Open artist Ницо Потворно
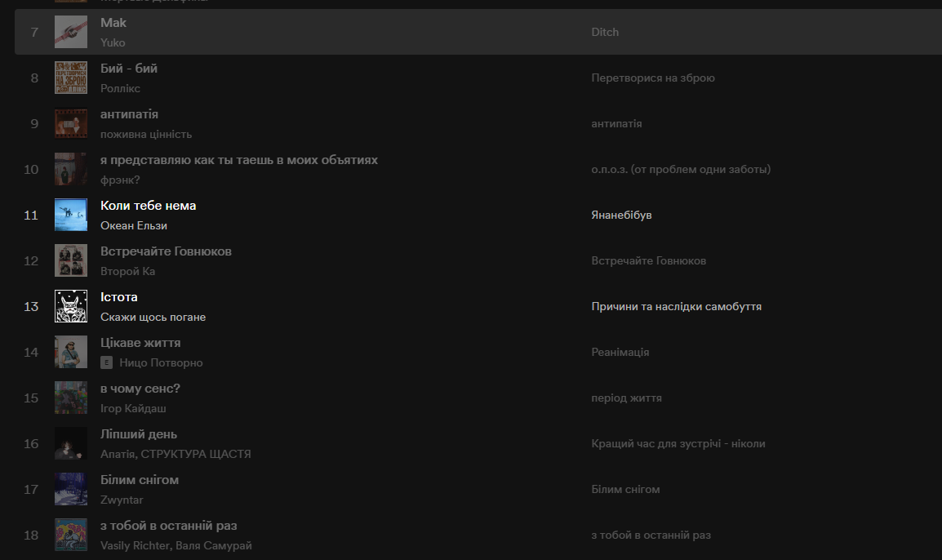This screenshot has height=560, width=942. click(x=161, y=362)
